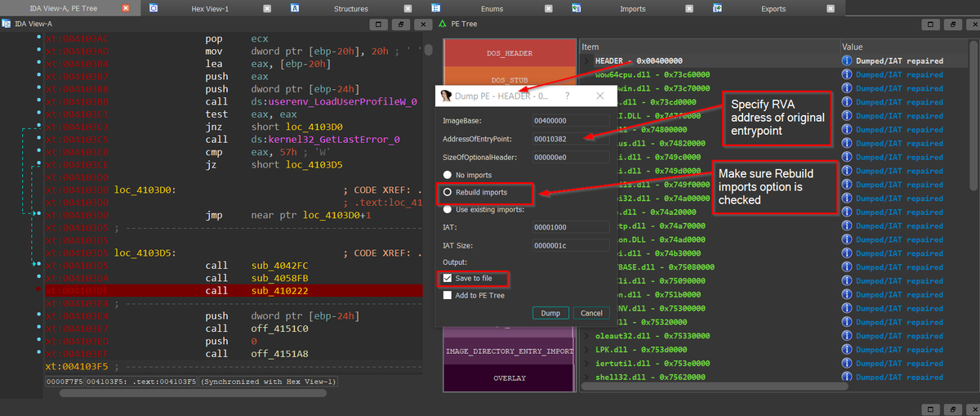Viewport: 980px width, 416px height.
Task: Click the green PE Tree panel icon
Action: coord(443,24)
